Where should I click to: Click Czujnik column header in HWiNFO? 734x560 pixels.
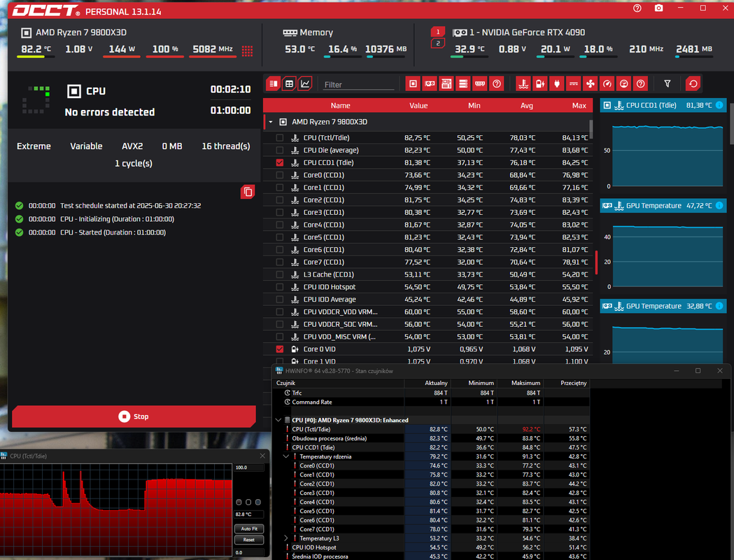coord(339,383)
